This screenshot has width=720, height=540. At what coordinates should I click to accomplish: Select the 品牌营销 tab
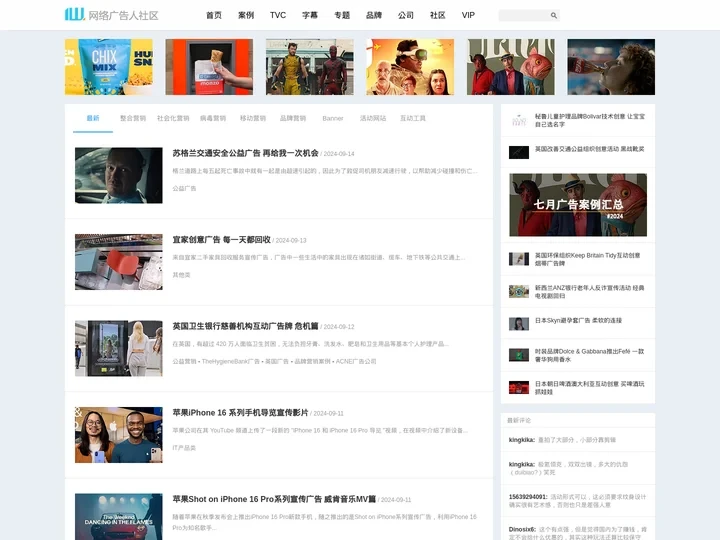pyautogui.click(x=293, y=118)
